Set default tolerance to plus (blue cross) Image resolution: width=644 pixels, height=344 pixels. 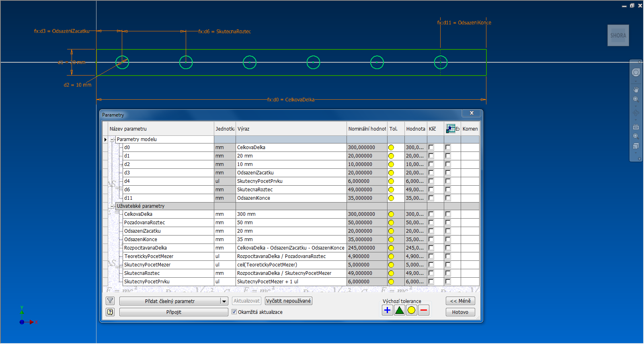coord(387,310)
